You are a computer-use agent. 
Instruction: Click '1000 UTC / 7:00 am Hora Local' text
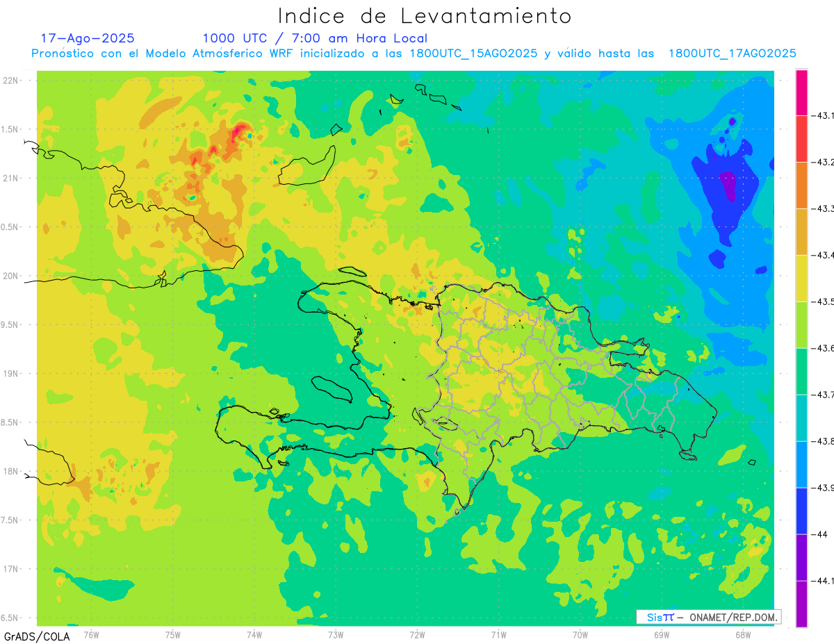click(x=315, y=39)
